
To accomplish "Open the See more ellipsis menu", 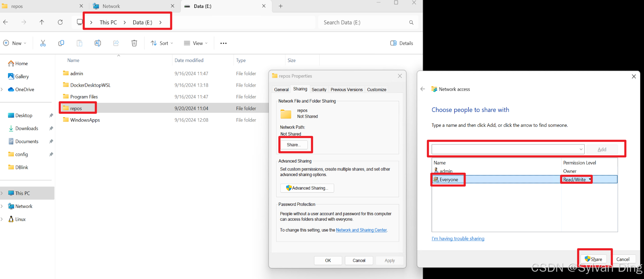I will click(223, 43).
